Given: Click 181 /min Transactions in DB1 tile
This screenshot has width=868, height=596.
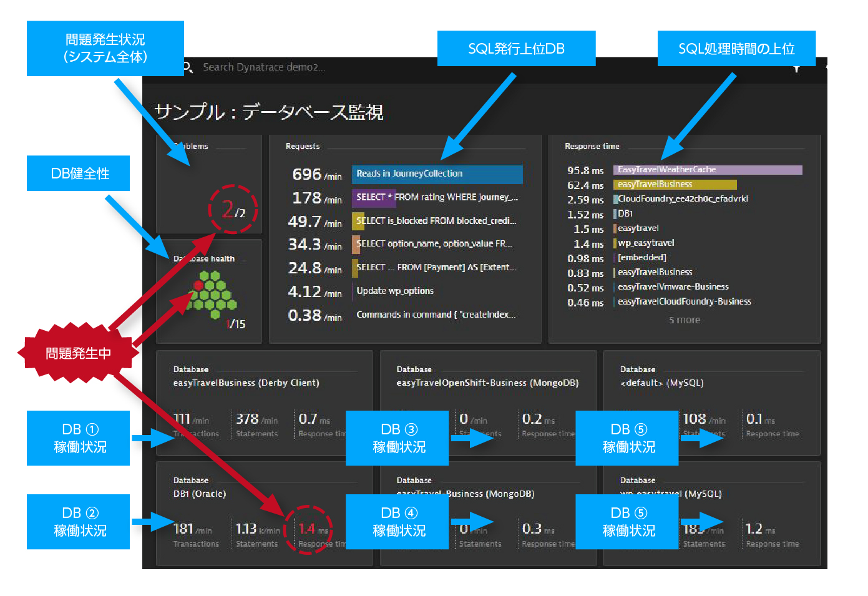Looking at the screenshot, I should (x=196, y=535).
